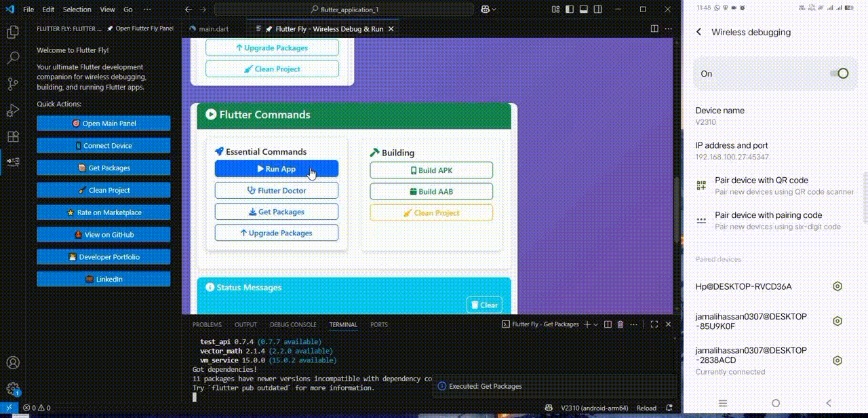The image size is (868, 418).
Task: Open the Extensions view
Action: tap(12, 136)
